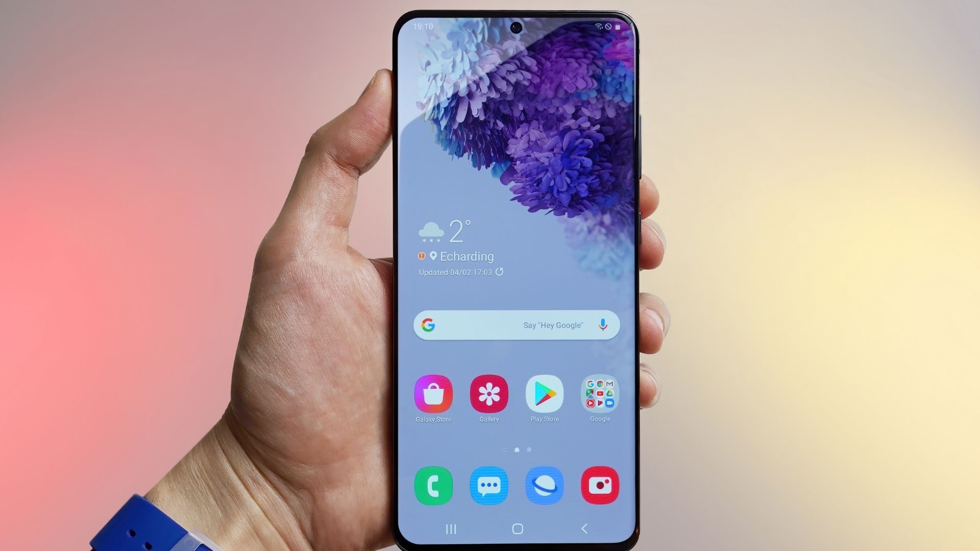Open the Samsung Internet browser

[x=544, y=485]
